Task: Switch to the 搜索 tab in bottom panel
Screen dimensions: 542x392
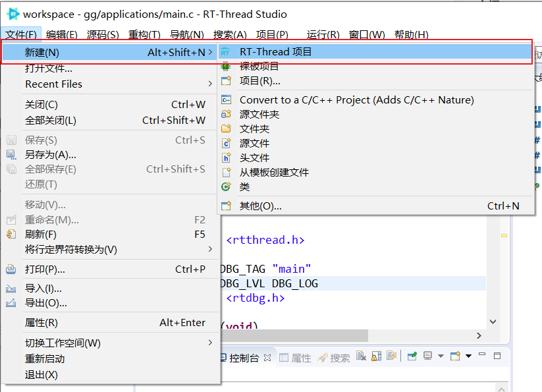Action: tap(334, 358)
